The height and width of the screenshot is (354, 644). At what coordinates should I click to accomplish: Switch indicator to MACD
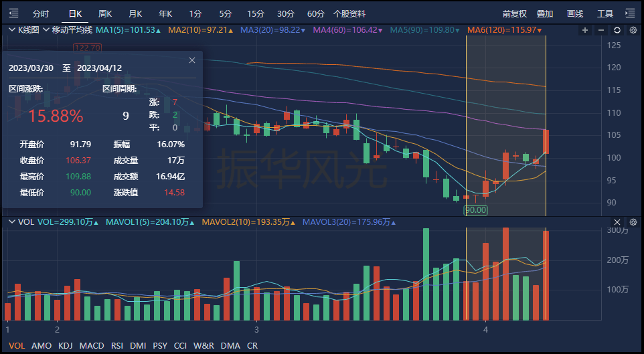[92, 346]
